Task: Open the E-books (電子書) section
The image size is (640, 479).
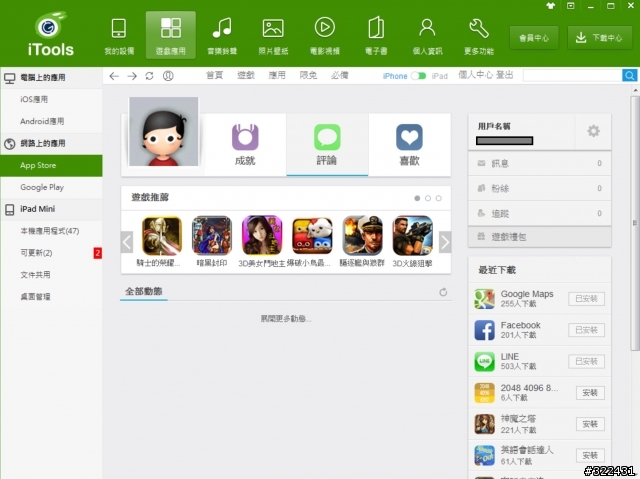Action: tap(376, 36)
